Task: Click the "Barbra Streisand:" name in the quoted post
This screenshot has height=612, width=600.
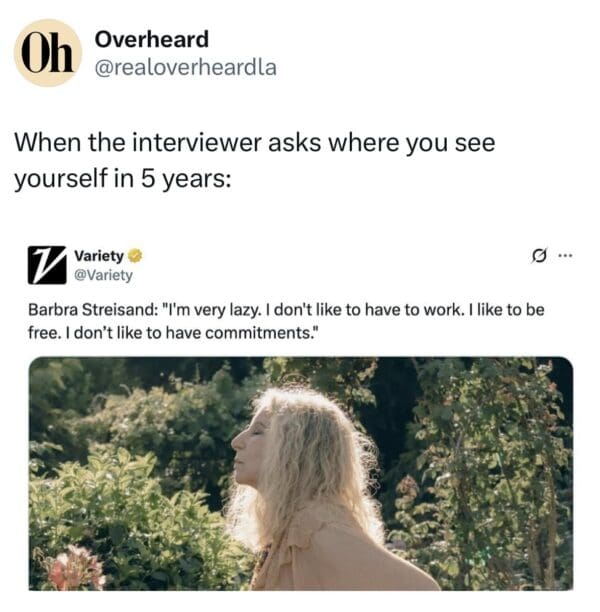Action: [x=92, y=310]
